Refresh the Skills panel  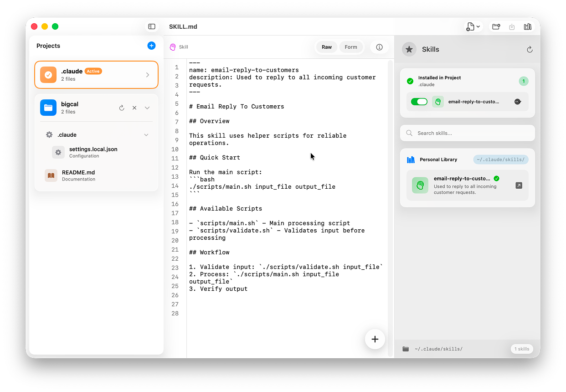coord(530,49)
